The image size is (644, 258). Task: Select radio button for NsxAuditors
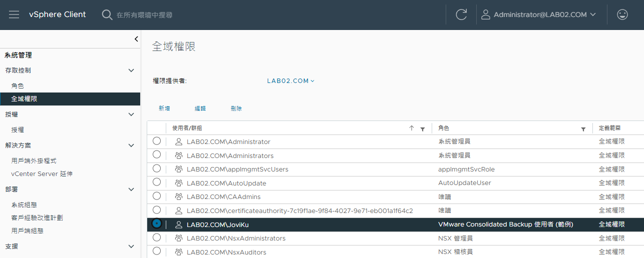157,251
